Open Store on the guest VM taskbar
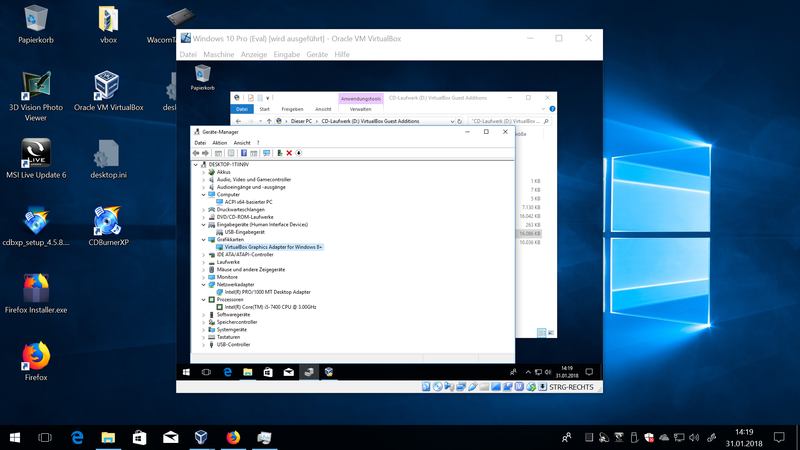The image size is (800, 450). pos(268,372)
